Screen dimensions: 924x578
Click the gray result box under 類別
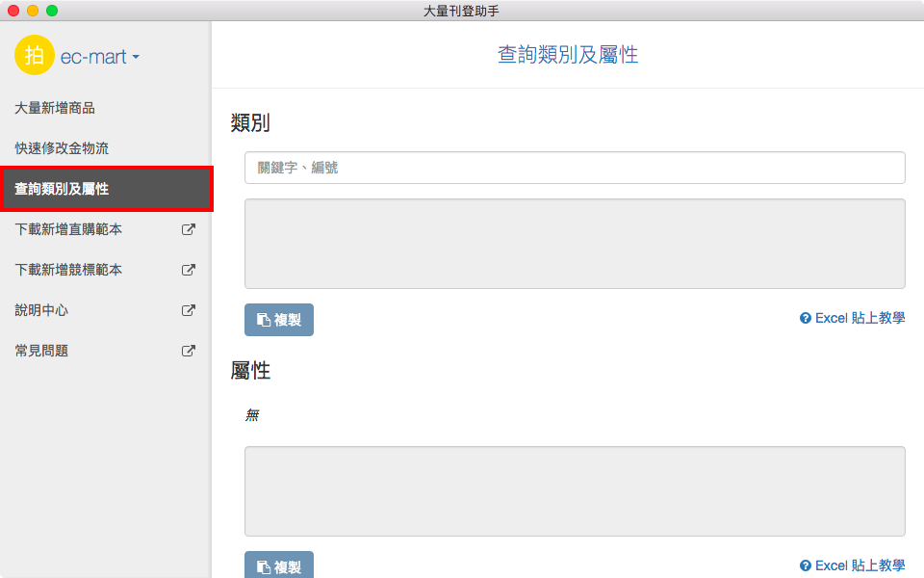click(575, 244)
